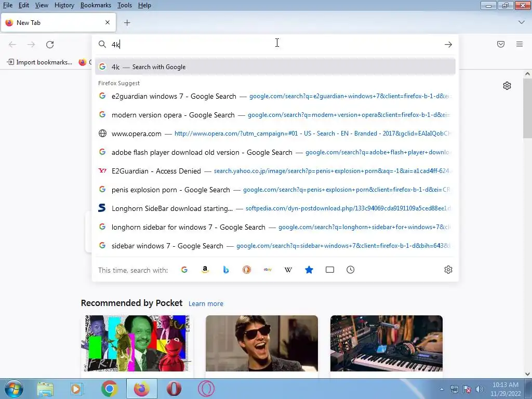Click Learn more link beside Pocket heading
The height and width of the screenshot is (399, 532).
(206, 303)
